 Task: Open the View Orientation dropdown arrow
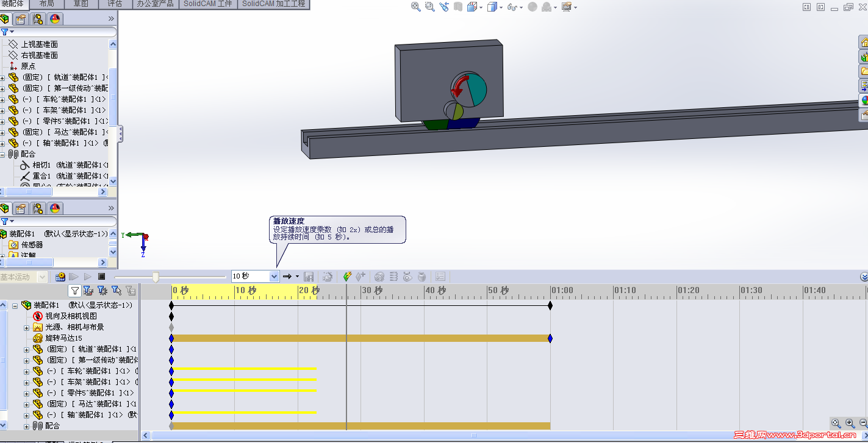[x=481, y=7]
